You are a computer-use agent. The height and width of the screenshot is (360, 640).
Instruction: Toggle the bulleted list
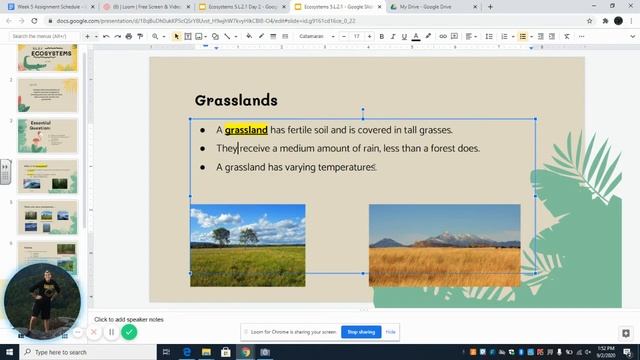pyautogui.click(x=522, y=36)
